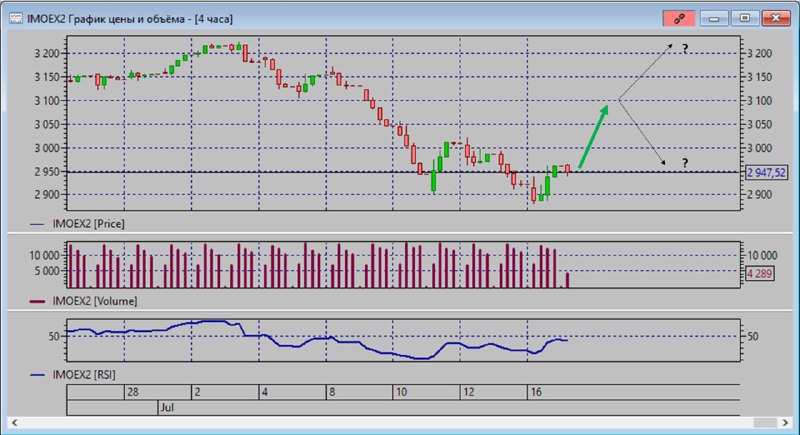Click the left price axis label 3 050
The image size is (800, 435).
coord(47,124)
